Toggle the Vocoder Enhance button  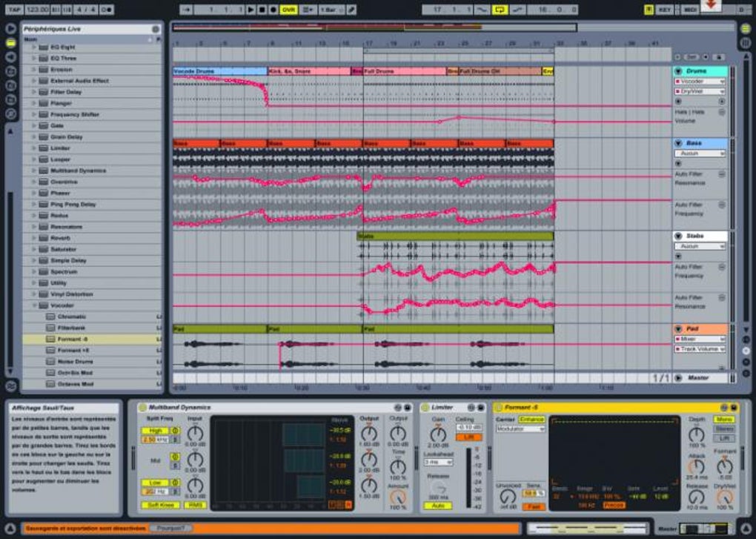coord(532,420)
